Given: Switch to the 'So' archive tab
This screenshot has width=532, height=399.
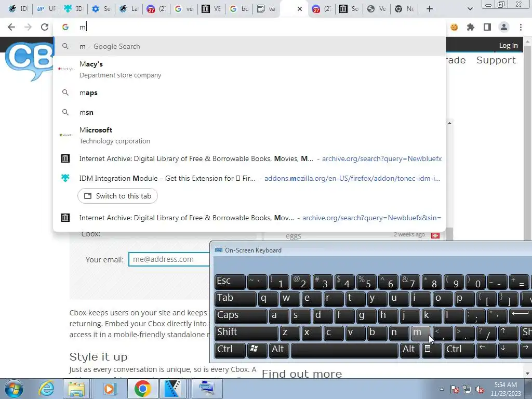Looking at the screenshot, I should (349, 9).
